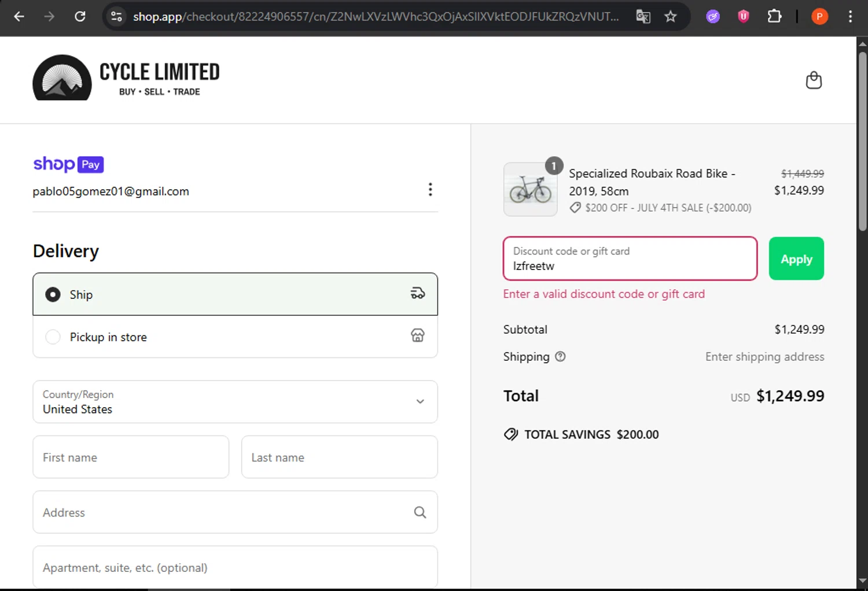868x591 pixels.
Task: Click the total $1,249.99 amount
Action: click(790, 396)
